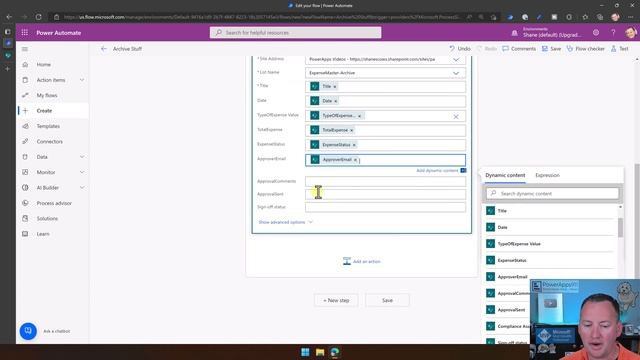Click the ApprovalComments input field
The height and width of the screenshot is (360, 640).
point(385,182)
